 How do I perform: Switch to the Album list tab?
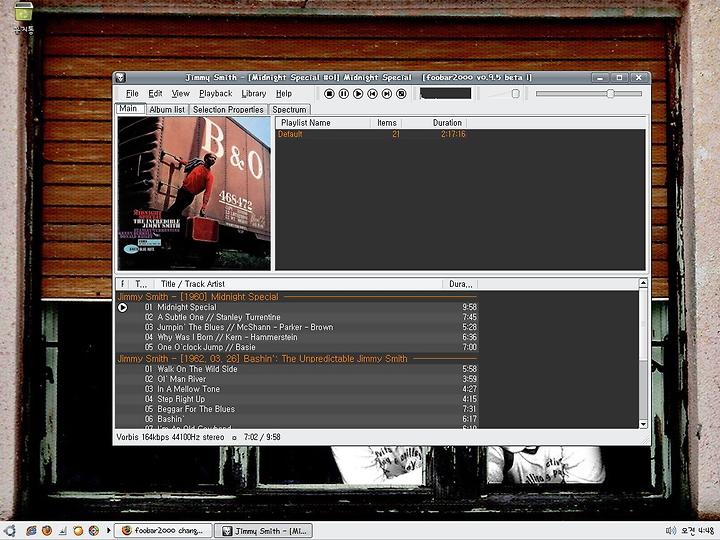coord(167,110)
